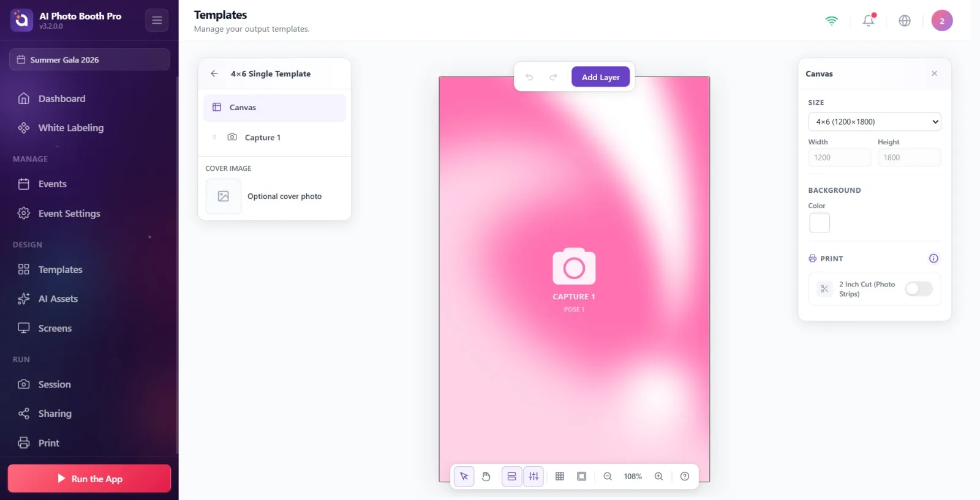Go back from the 4×6 Single Template
The height and width of the screenshot is (500, 980).
pyautogui.click(x=214, y=73)
